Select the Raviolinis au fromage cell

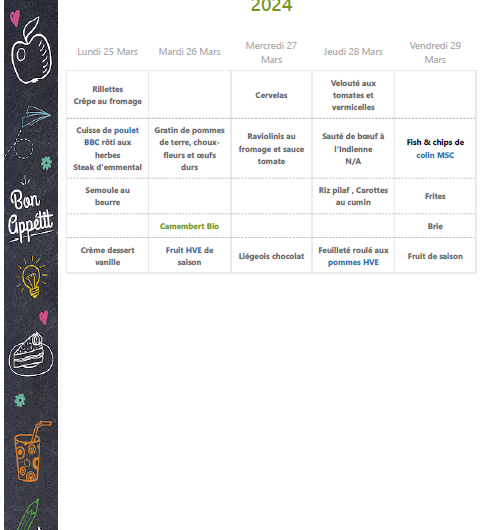[x=271, y=149]
